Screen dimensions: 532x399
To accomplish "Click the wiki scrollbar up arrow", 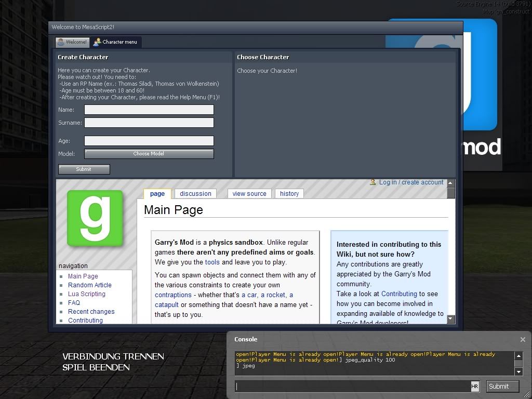I will pyautogui.click(x=450, y=183).
